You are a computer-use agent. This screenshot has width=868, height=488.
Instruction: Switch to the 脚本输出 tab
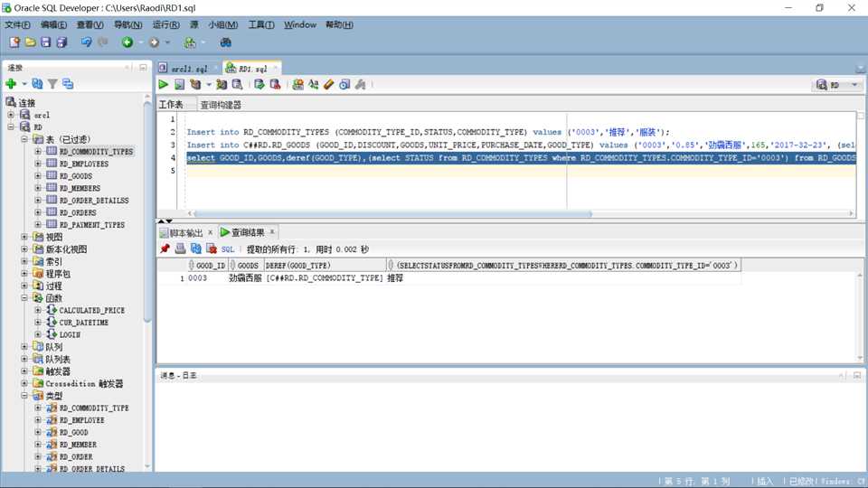(186, 232)
